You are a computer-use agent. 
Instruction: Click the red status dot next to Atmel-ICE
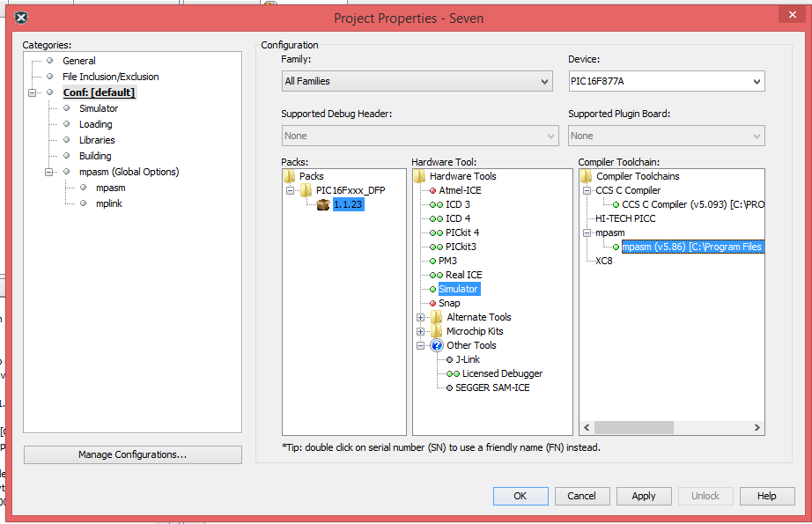click(x=433, y=190)
